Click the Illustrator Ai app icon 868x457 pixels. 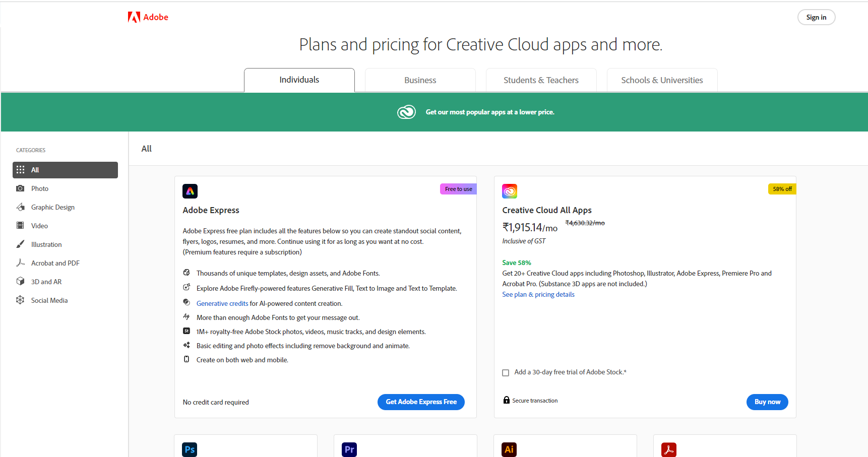(x=509, y=449)
